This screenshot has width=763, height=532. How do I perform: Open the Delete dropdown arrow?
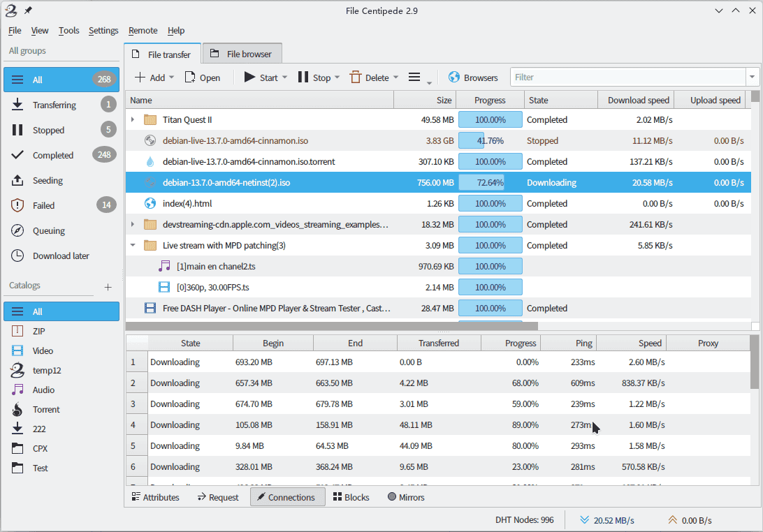pos(395,77)
